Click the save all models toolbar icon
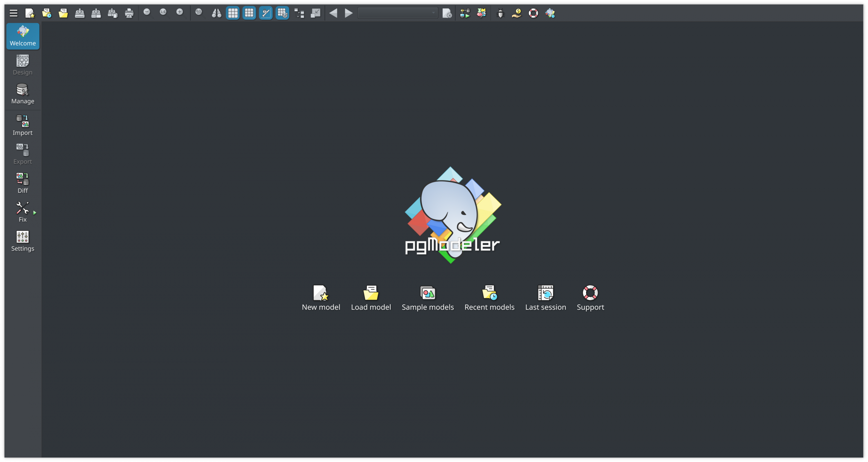 tap(113, 13)
